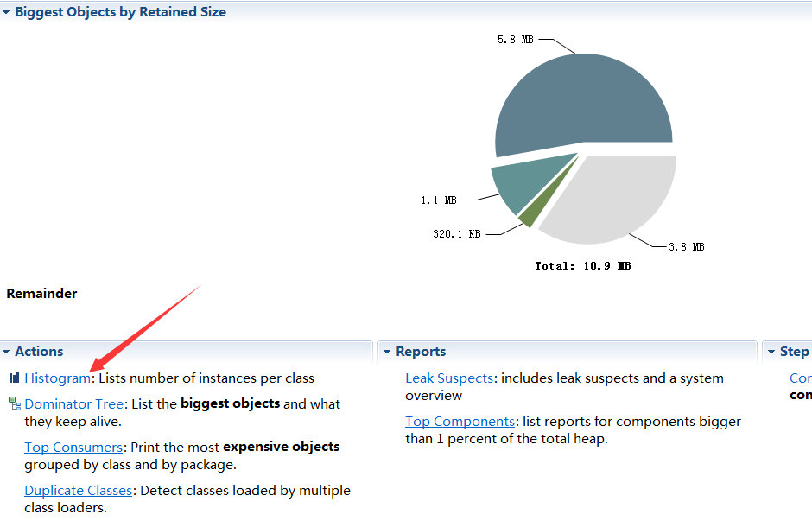Click the 320.1 KB pie label
This screenshot has height=521, width=812.
457,234
